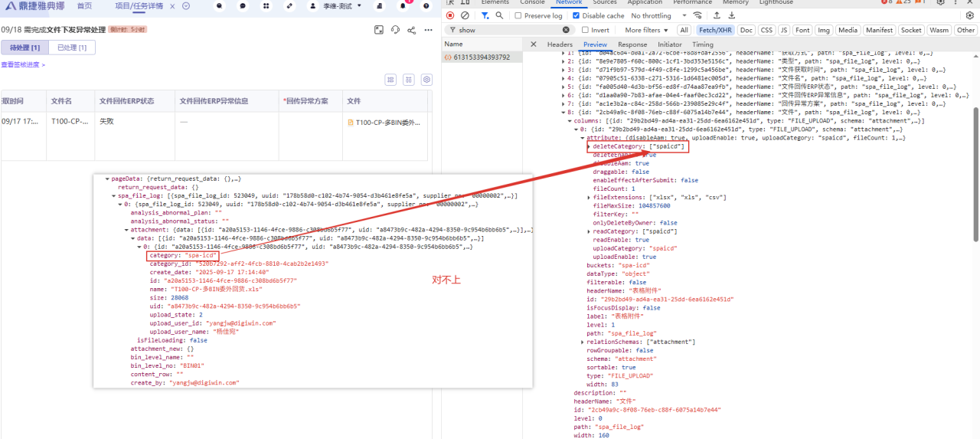
Task: Select the All request type filter
Action: 684,30
